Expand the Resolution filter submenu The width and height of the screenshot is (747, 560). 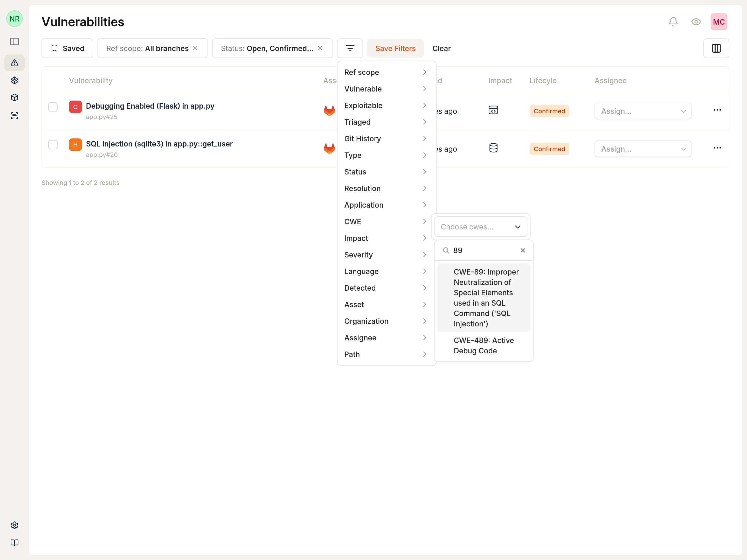click(x=386, y=188)
